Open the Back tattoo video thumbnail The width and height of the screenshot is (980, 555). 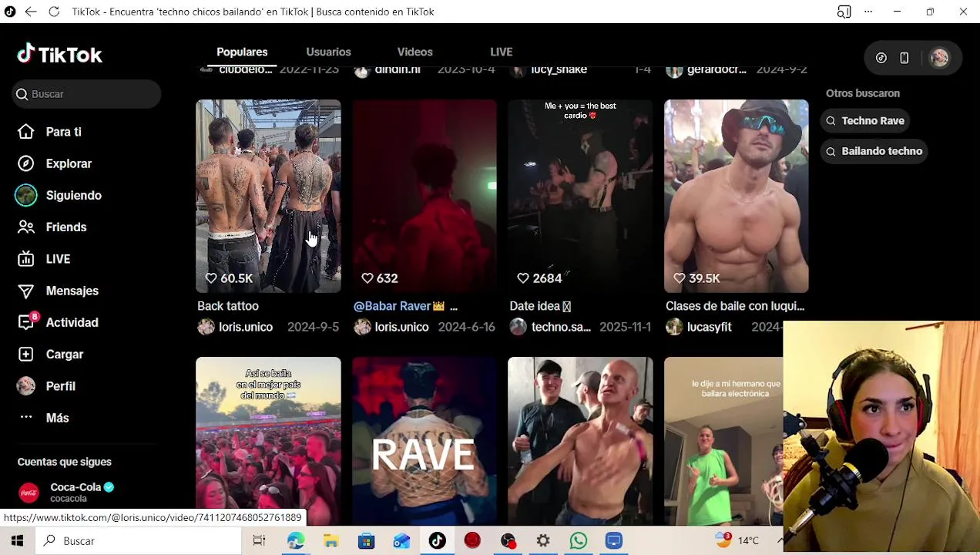tap(268, 196)
